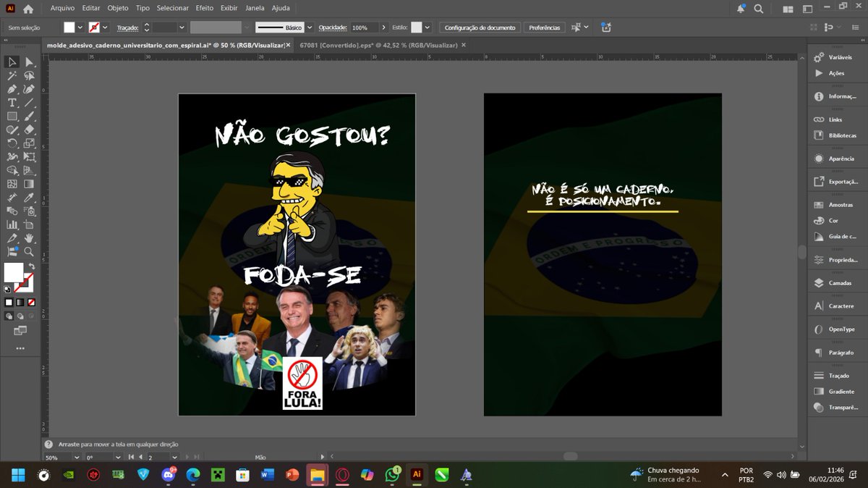Open stroke color dropdown in control bar

(106, 28)
